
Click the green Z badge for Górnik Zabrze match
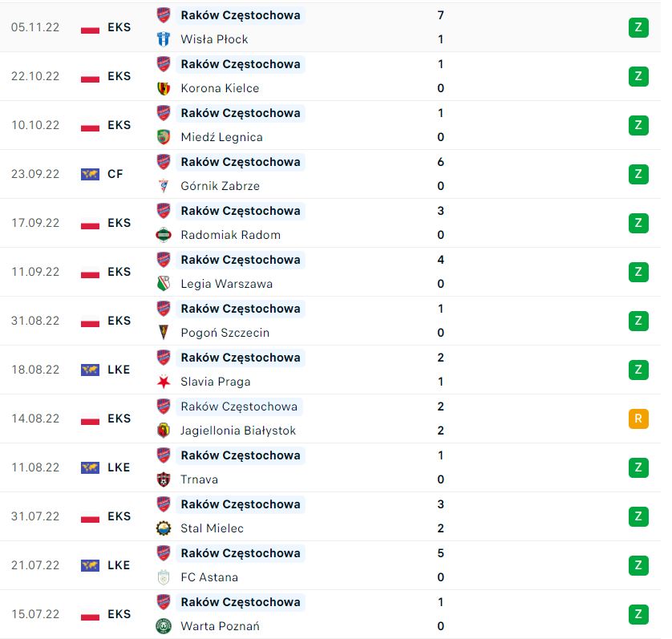coord(638,174)
